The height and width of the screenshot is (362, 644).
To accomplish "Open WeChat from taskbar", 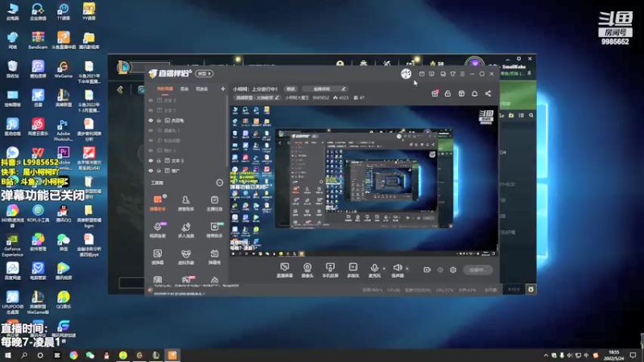I will point(90,355).
